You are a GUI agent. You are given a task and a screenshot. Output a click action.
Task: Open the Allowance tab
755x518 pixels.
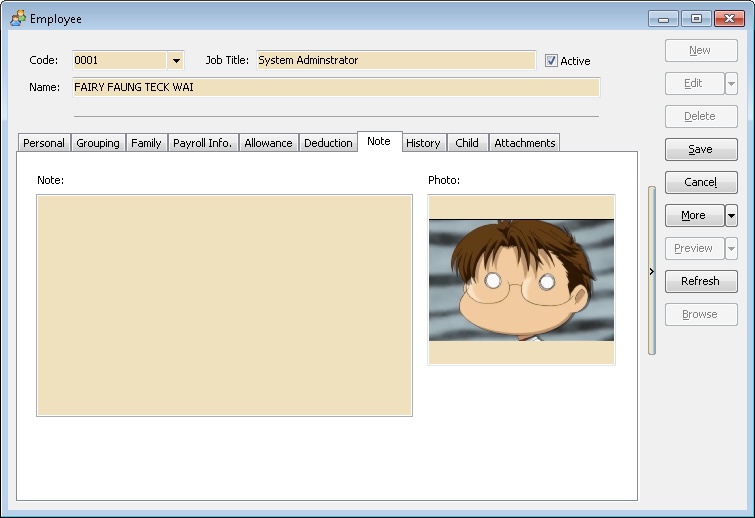(x=268, y=143)
